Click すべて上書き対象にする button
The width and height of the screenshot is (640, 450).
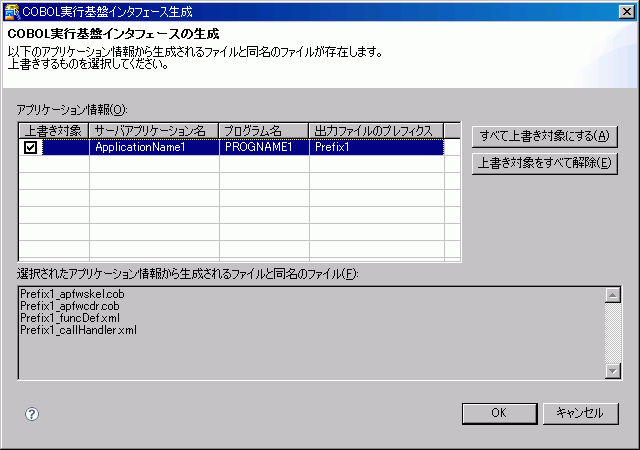tap(544, 135)
